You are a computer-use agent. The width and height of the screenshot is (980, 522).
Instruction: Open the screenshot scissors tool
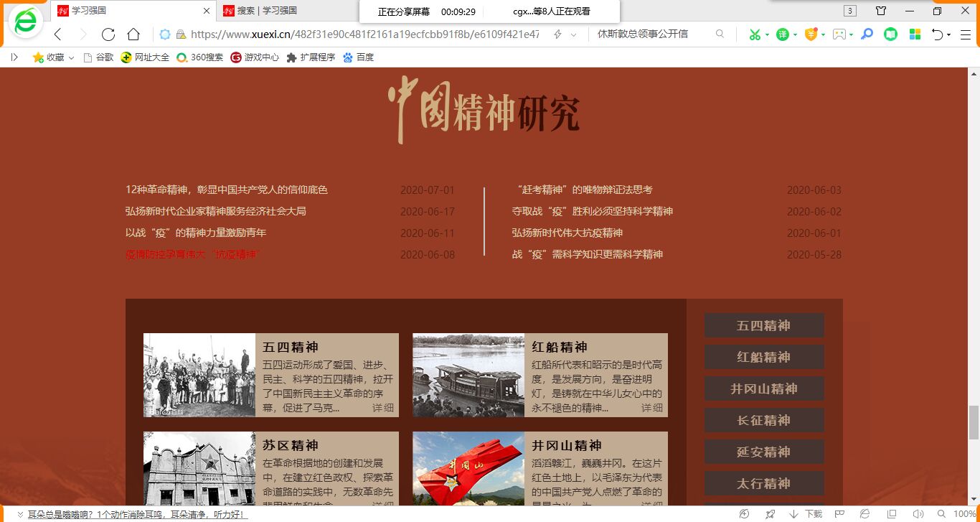click(x=754, y=34)
